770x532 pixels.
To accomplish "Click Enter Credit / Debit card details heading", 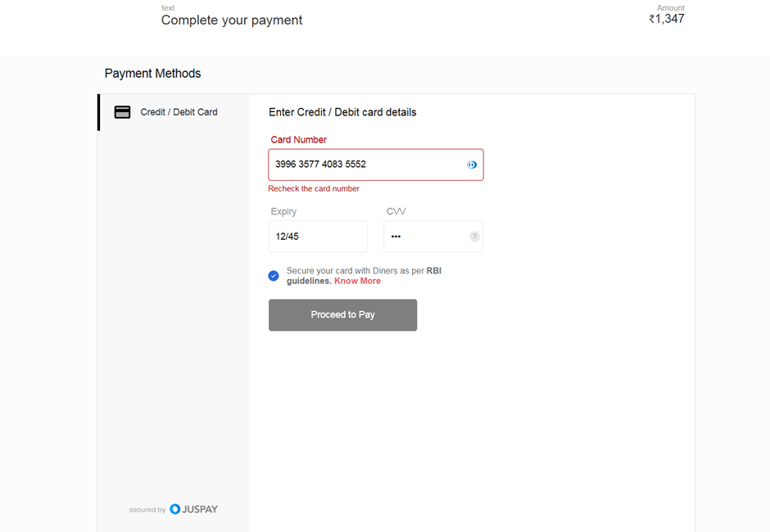I will 342,112.
